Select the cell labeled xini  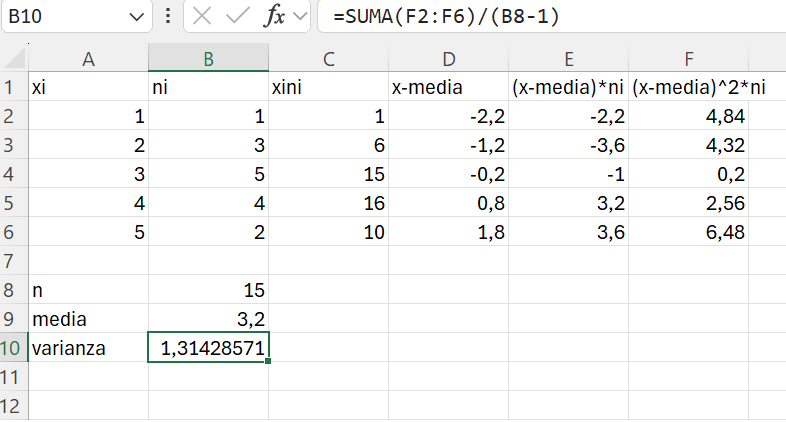[x=328, y=88]
